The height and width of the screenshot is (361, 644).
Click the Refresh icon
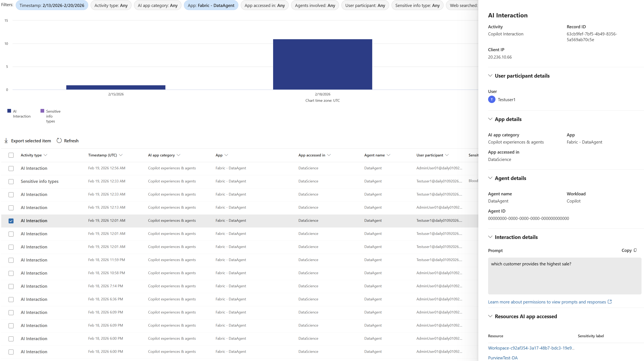[59, 141]
